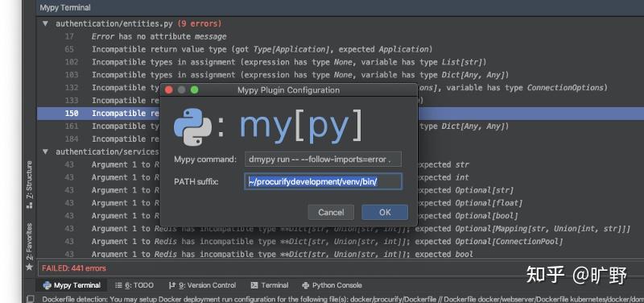Viewport: 644px width, 303px height.
Task: Select line 102 error with List[str]
Action: tap(341, 62)
